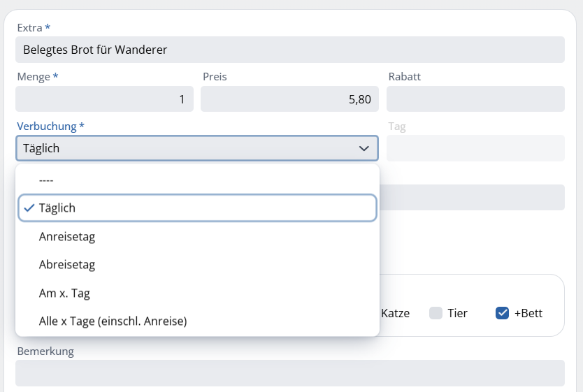Choose Täglich from the list
The height and width of the screenshot is (392, 583).
197,208
